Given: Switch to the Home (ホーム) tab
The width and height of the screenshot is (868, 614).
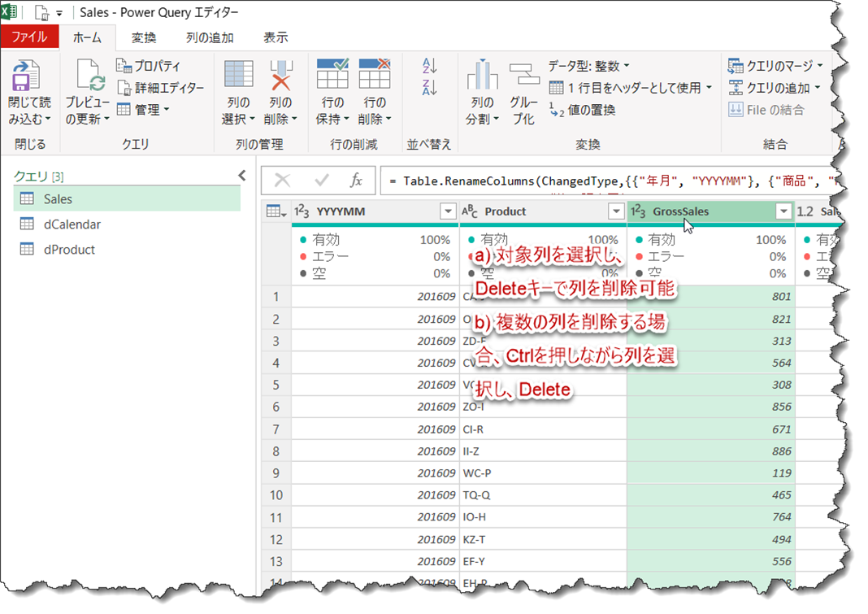Looking at the screenshot, I should [x=88, y=37].
